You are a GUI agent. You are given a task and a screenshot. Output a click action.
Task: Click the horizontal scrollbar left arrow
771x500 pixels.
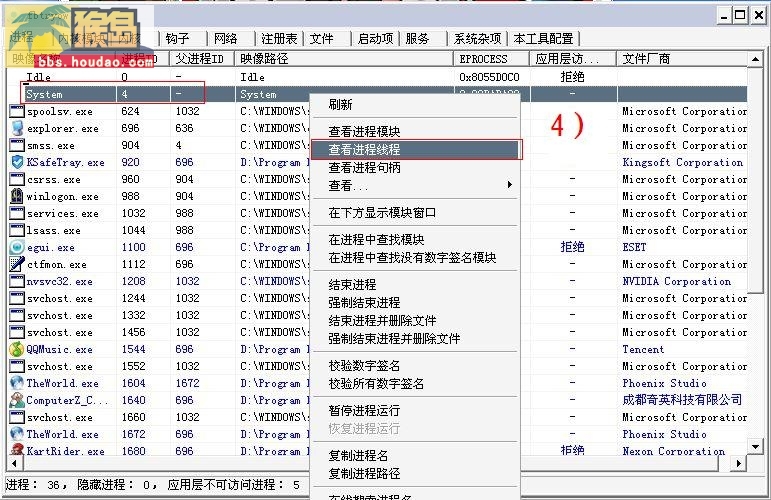point(14,463)
